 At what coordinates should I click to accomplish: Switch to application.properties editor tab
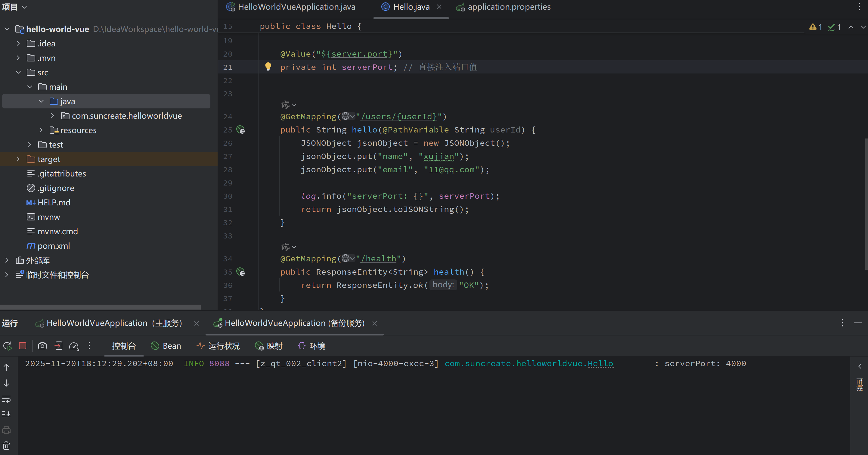(508, 7)
